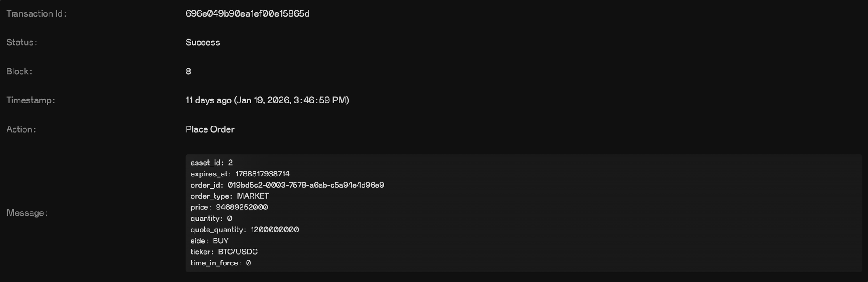This screenshot has height=282, width=868.
Task: Click the quote_quantity 1200000000 line
Action: [x=244, y=229]
